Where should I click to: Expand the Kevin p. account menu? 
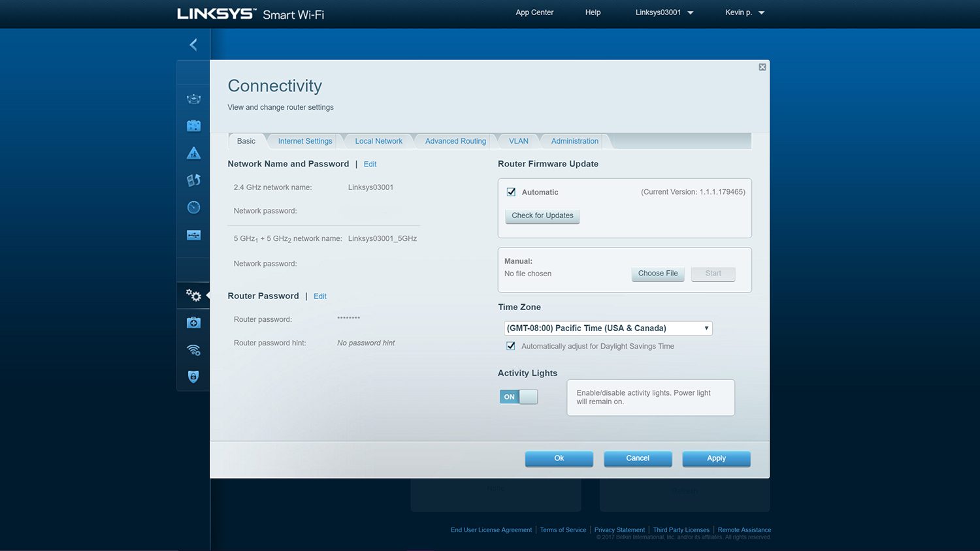pyautogui.click(x=745, y=12)
